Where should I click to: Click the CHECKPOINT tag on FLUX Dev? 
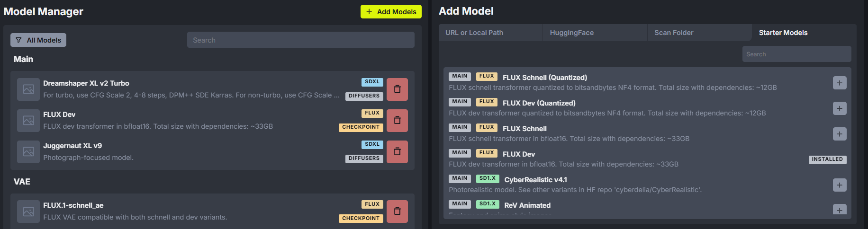[361, 127]
